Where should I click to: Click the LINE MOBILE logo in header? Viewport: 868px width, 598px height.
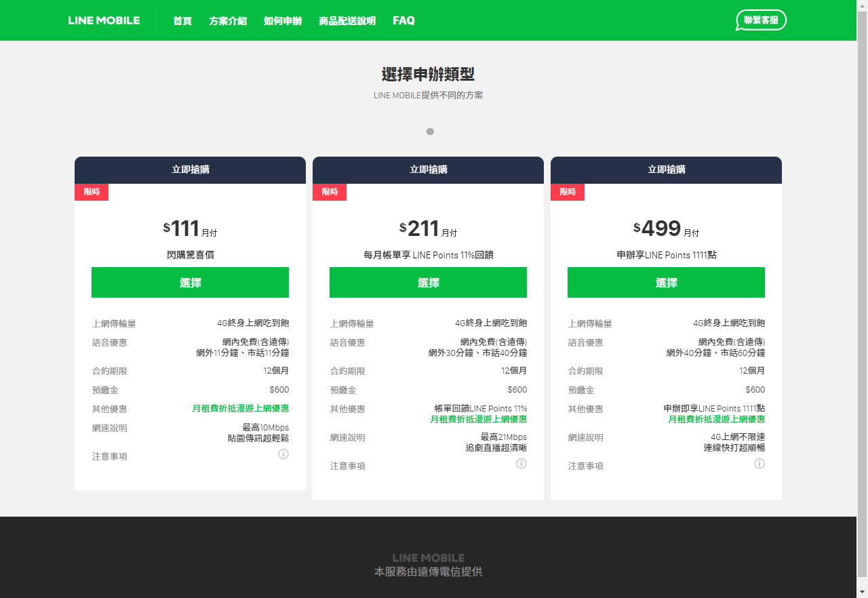tap(104, 20)
